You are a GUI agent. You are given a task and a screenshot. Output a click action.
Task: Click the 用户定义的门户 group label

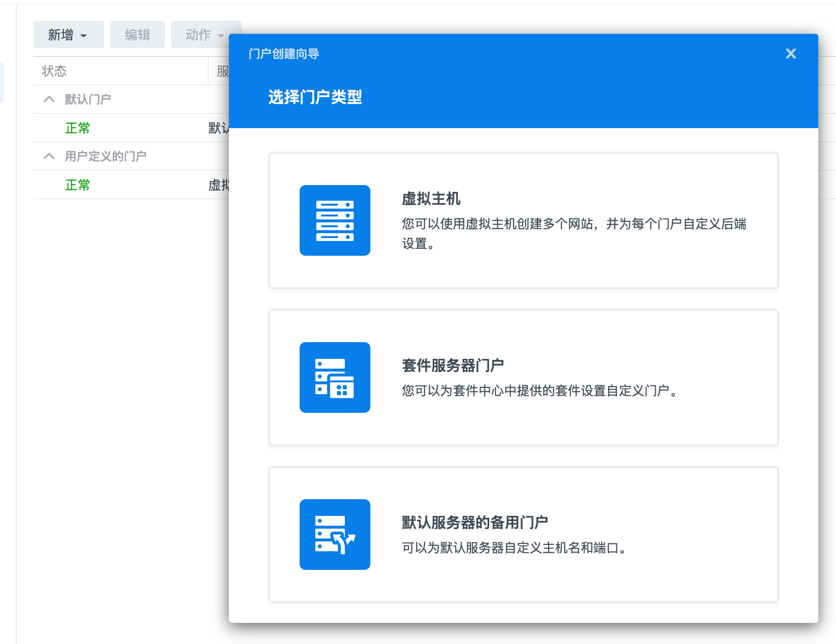click(x=106, y=157)
